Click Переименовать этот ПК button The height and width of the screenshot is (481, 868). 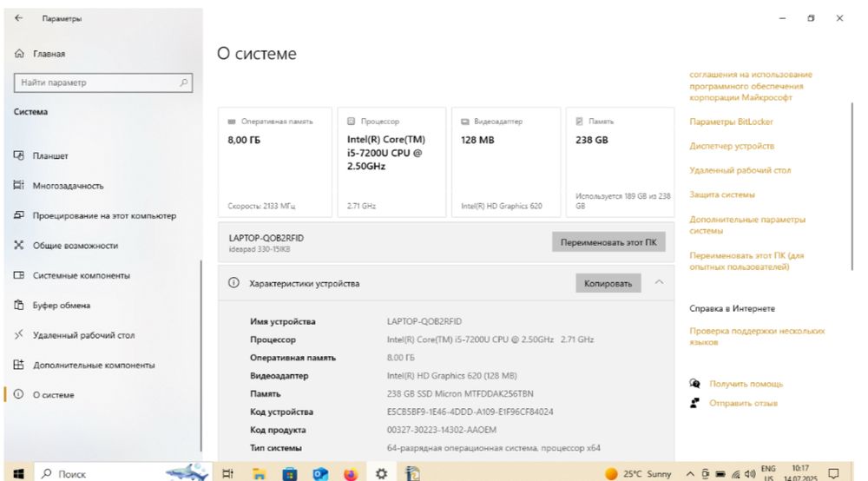pos(608,242)
